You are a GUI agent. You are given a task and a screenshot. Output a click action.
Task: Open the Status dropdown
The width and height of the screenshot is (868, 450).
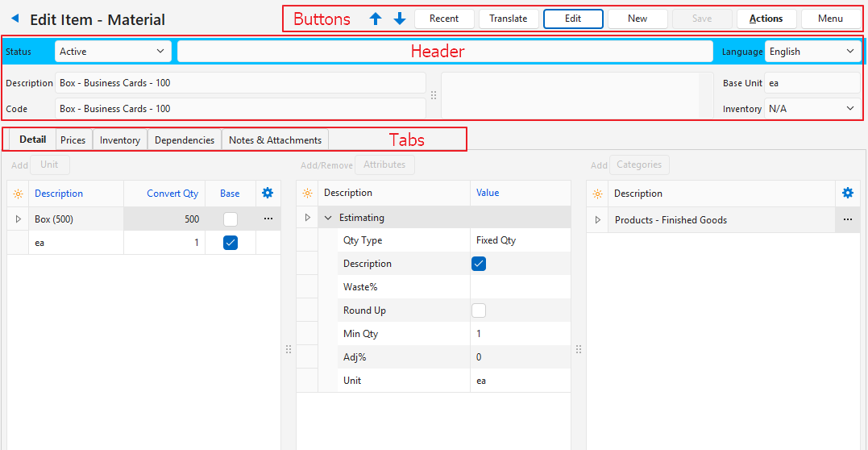[113, 52]
